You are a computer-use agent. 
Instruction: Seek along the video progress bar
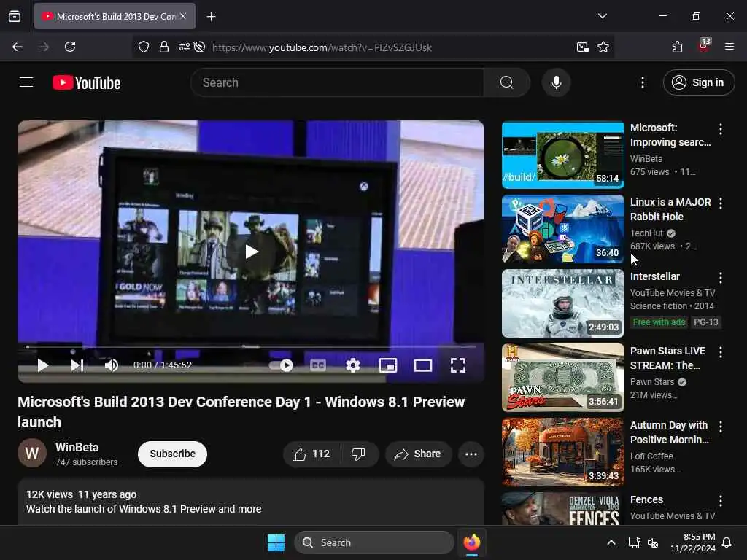pos(251,346)
